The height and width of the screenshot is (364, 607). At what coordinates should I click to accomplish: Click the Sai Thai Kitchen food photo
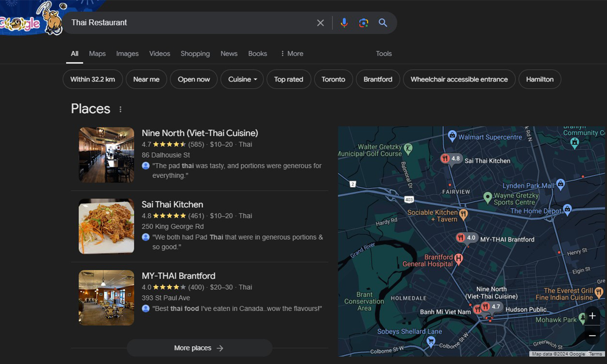click(106, 226)
